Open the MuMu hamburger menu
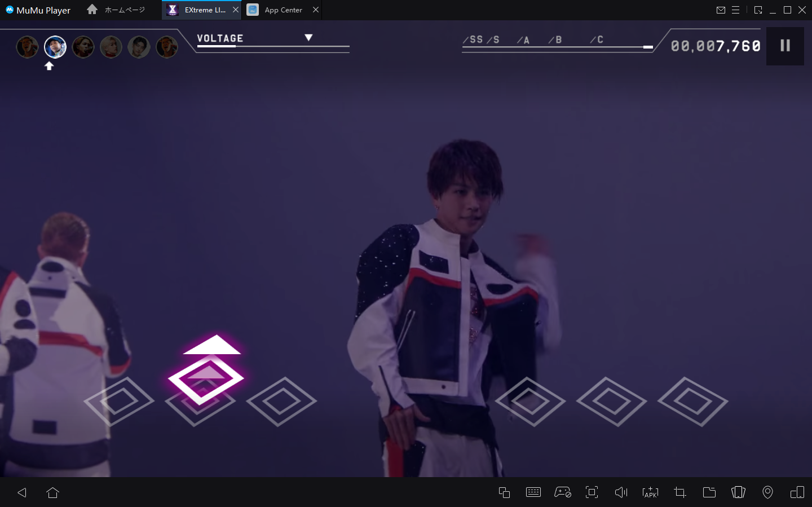This screenshot has width=812, height=507. [735, 10]
